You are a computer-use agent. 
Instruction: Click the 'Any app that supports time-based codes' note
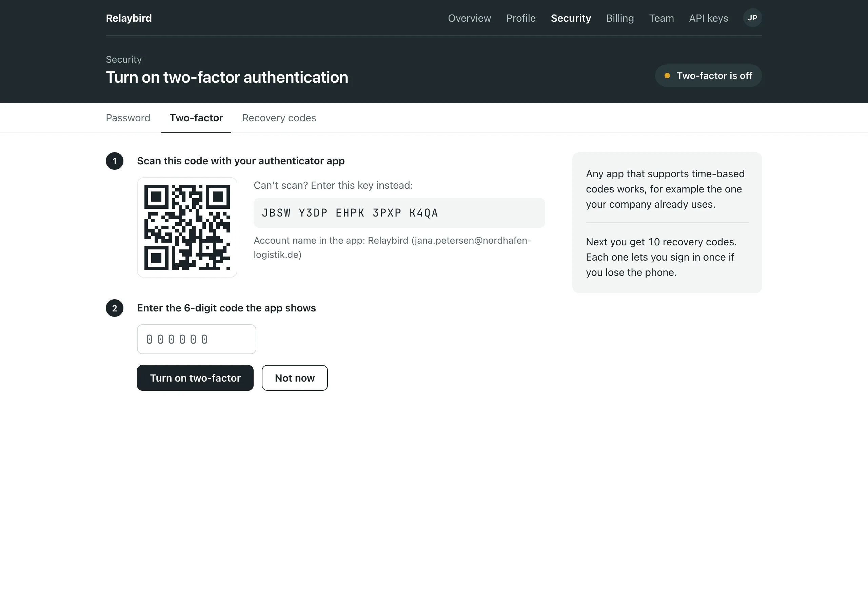[665, 189]
